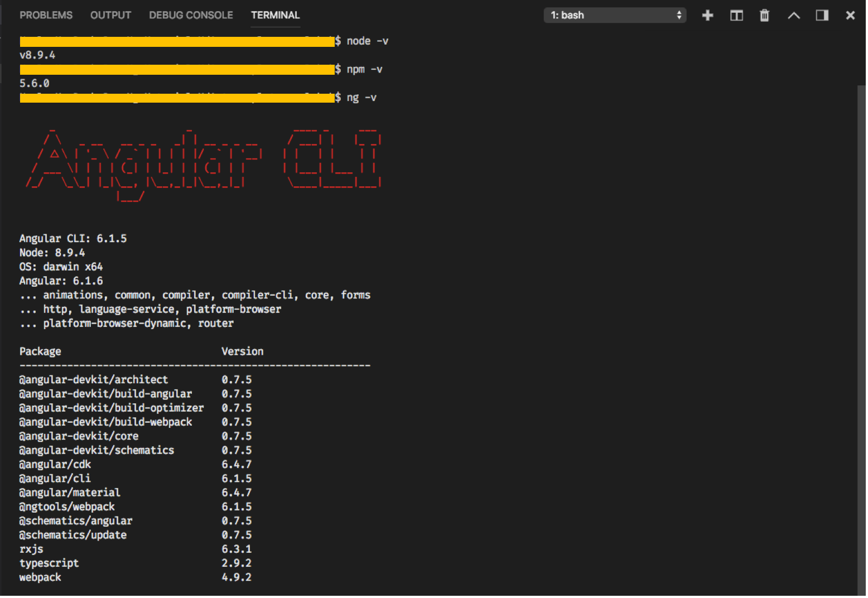Click version 2.9.2 in the typescript row
This screenshot has height=598, width=868.
point(237,563)
